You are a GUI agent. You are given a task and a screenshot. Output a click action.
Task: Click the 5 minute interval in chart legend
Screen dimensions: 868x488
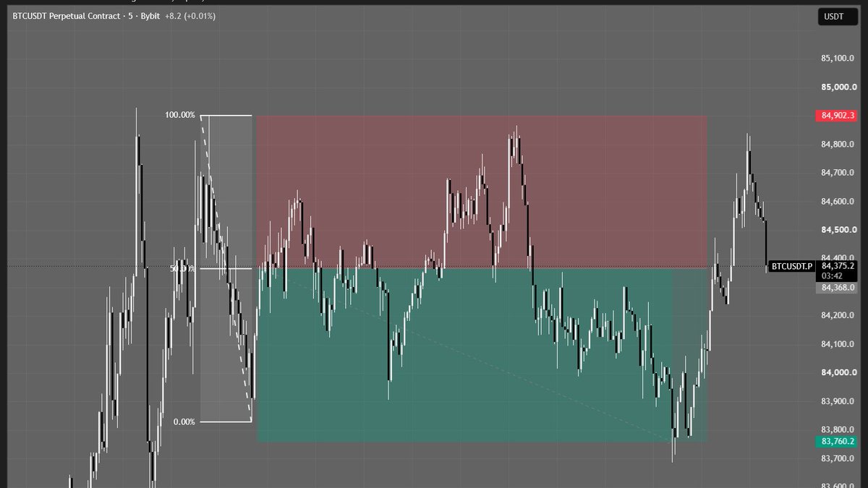click(x=129, y=15)
